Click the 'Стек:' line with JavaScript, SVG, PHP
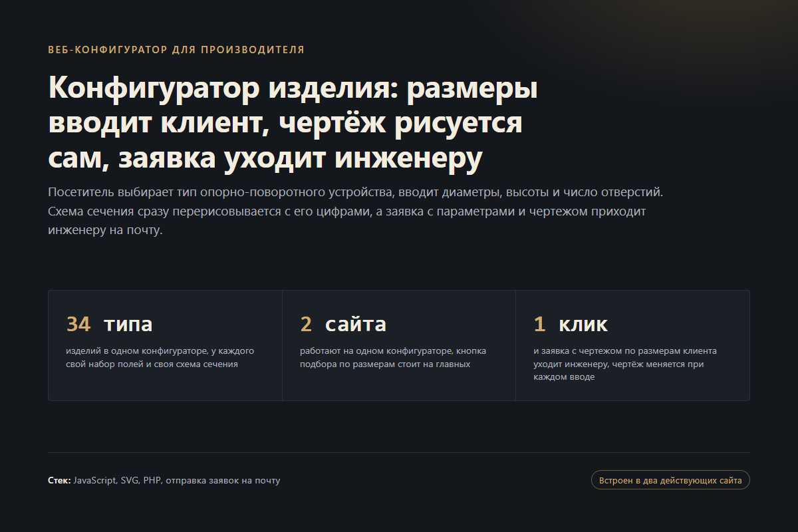Viewport: 798px width, 532px height. click(164, 480)
